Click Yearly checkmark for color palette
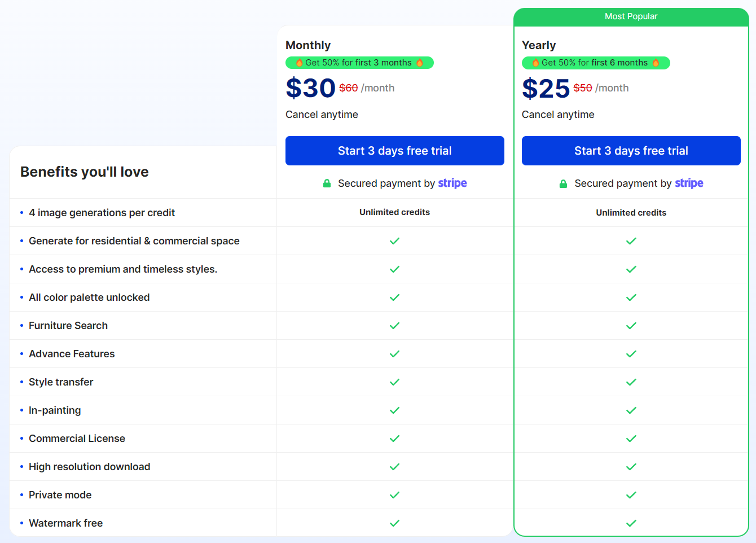Image resolution: width=756 pixels, height=543 pixels. point(631,297)
